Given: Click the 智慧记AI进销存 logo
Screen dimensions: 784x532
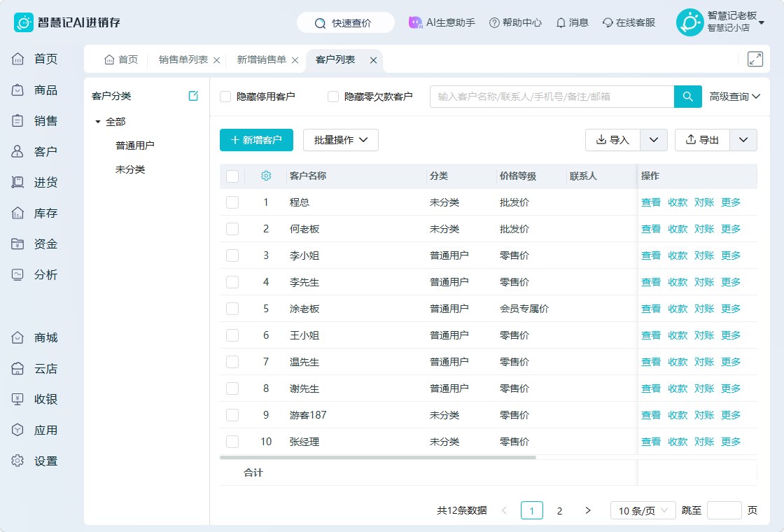Looking at the screenshot, I should click(67, 22).
